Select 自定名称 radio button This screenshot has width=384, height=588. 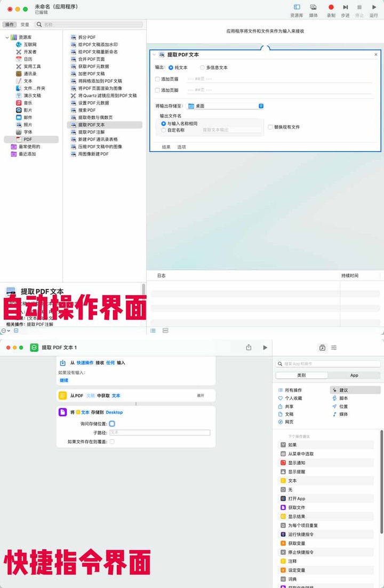click(164, 130)
